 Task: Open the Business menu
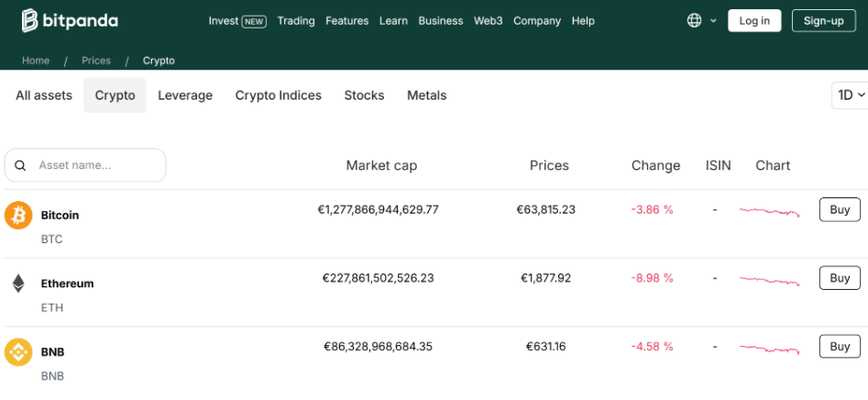[441, 21]
